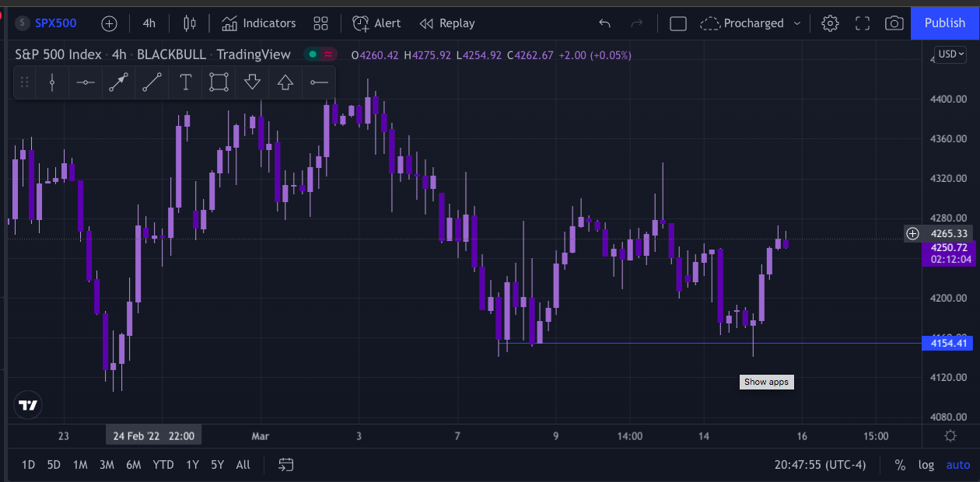Screen dimensions: 980x482
Task: Open the go to date calendar icon
Action: click(x=286, y=465)
